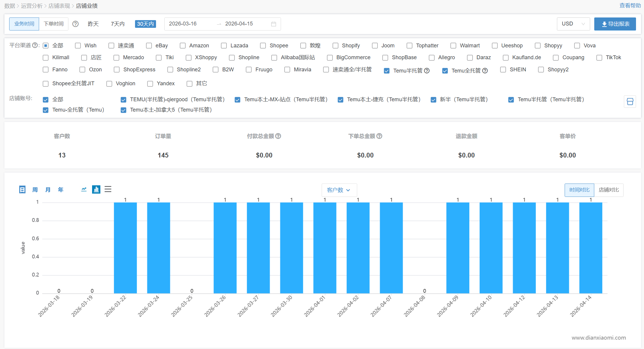Screen dimensions: 644x349
Task: Open chart data list menu icon
Action: (x=108, y=189)
